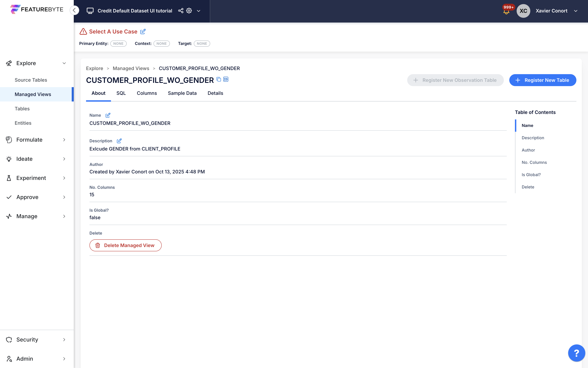Show the ID via the ID icon
Screen dimensions: 588x368
(225, 79)
